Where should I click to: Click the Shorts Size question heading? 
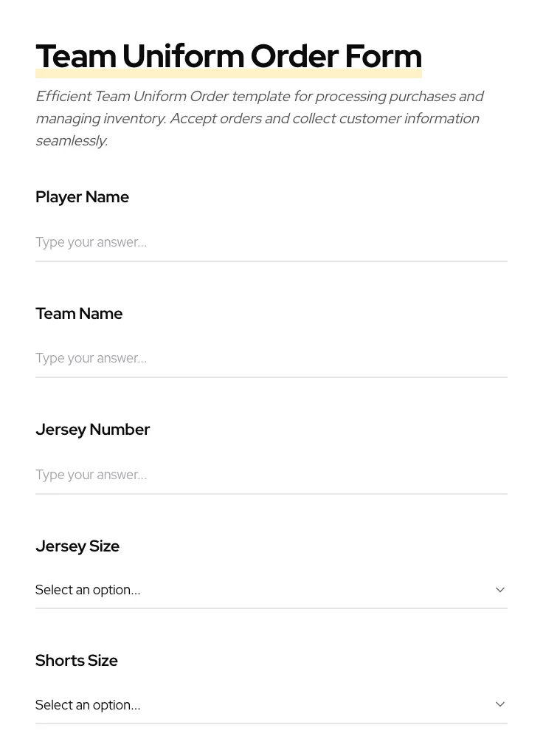(x=76, y=661)
